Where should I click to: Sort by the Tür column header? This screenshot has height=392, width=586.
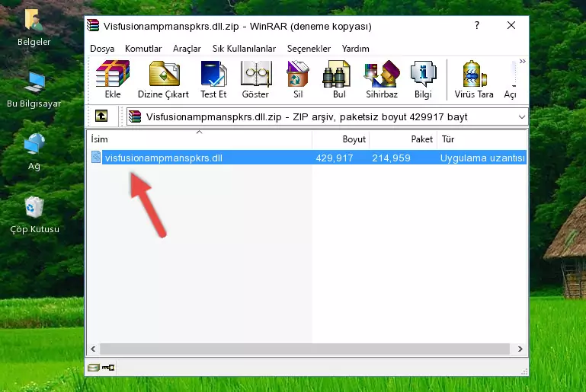click(482, 139)
